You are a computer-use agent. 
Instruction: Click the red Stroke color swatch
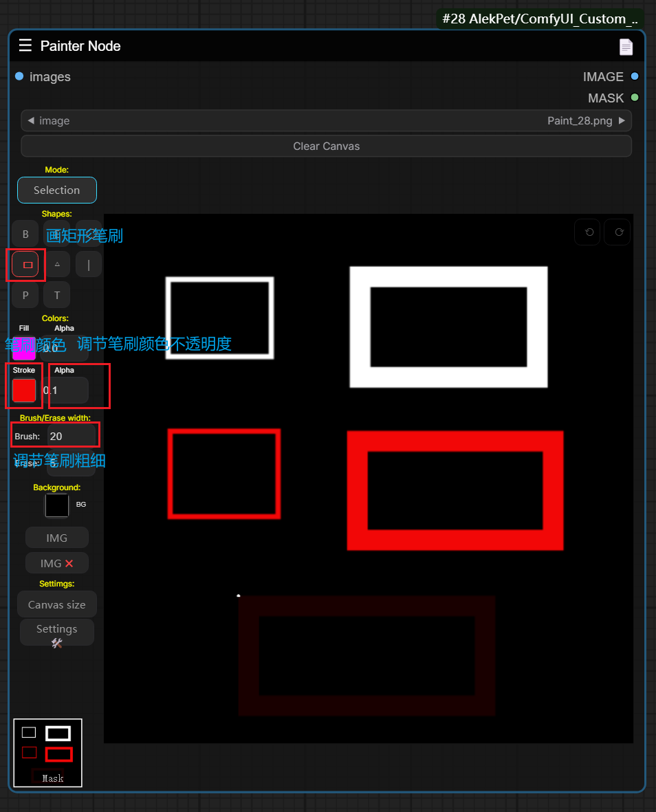(x=24, y=391)
